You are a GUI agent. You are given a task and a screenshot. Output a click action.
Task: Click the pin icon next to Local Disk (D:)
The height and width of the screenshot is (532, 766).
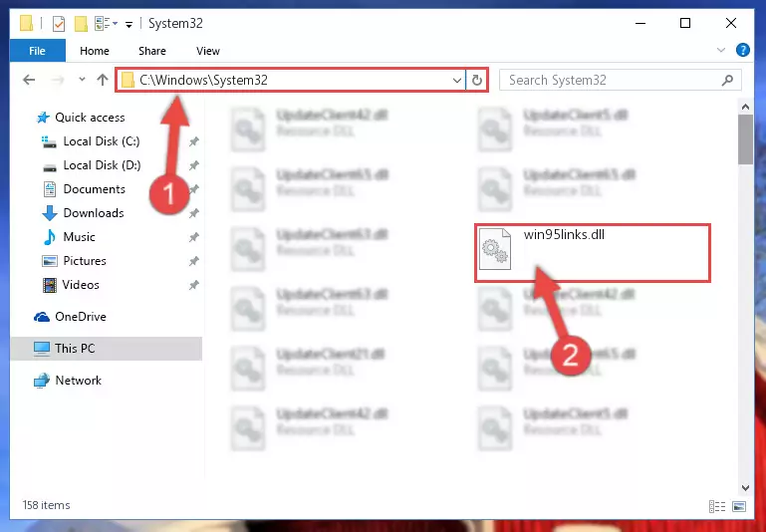(x=194, y=165)
